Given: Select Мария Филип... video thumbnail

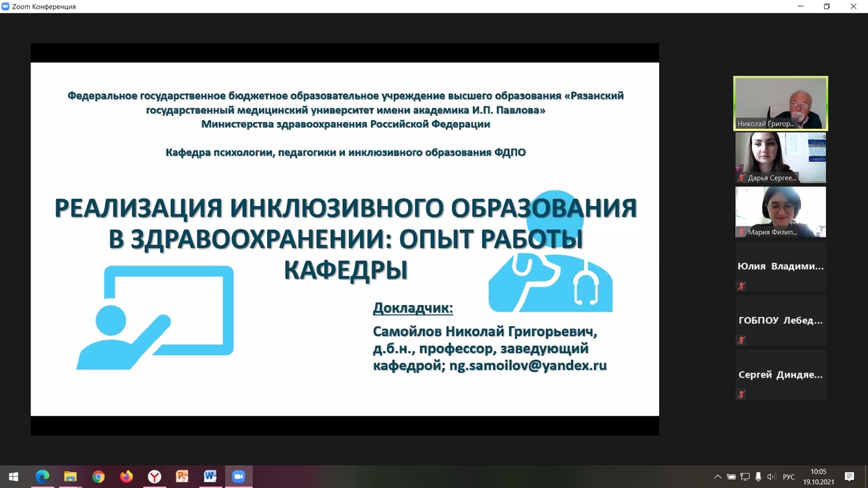Looking at the screenshot, I should [x=781, y=211].
